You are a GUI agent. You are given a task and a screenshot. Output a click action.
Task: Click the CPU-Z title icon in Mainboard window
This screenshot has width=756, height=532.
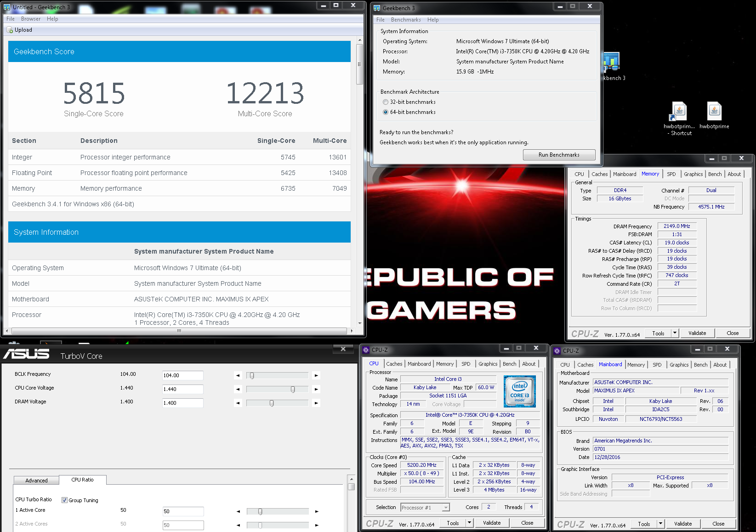tap(557, 351)
